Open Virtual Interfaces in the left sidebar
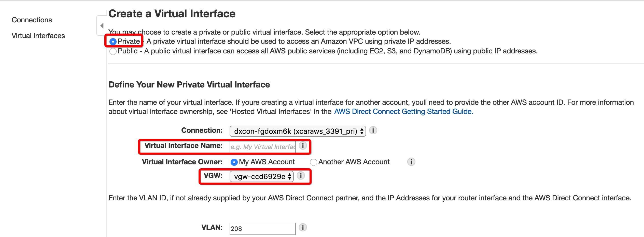Image resolution: width=644 pixels, height=237 pixels. tap(38, 36)
